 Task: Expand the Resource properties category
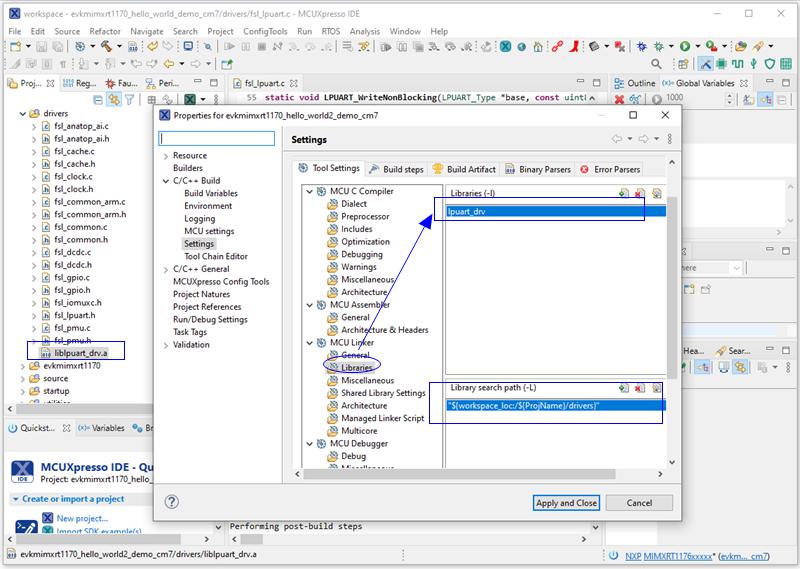tap(166, 156)
